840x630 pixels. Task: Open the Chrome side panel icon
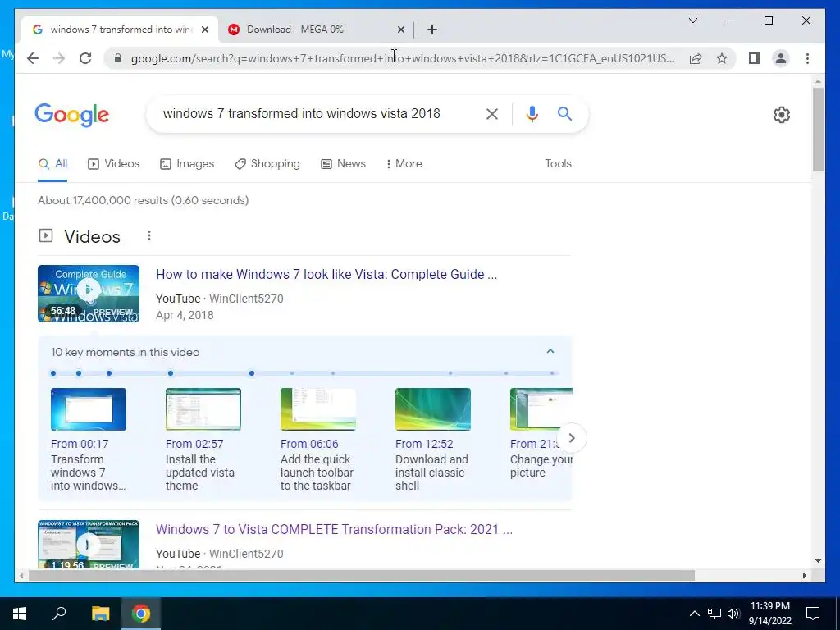pos(755,58)
